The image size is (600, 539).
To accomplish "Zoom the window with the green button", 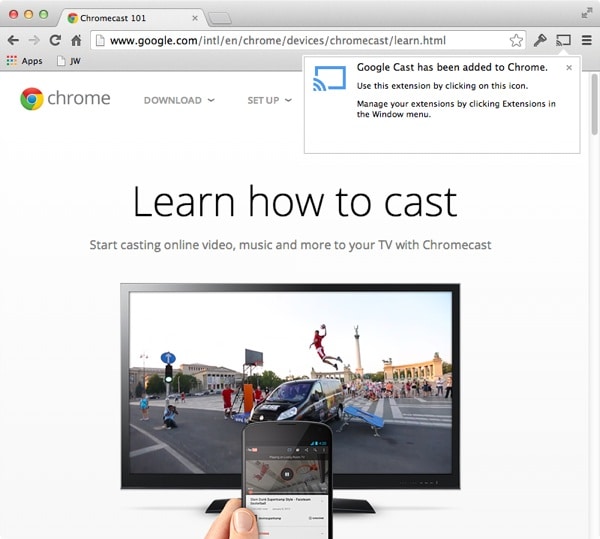I will [x=44, y=14].
